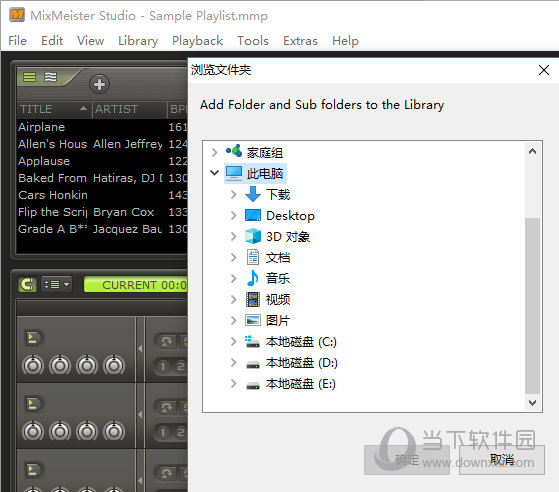Image resolution: width=559 pixels, height=492 pixels.
Task: Expand the 3D 对象 folder node
Action: click(x=234, y=236)
